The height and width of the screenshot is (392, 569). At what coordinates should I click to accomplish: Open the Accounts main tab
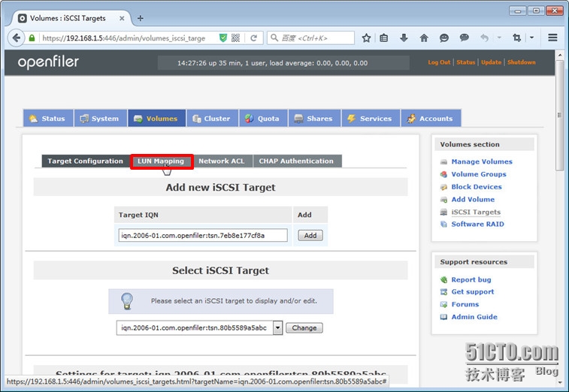(431, 118)
